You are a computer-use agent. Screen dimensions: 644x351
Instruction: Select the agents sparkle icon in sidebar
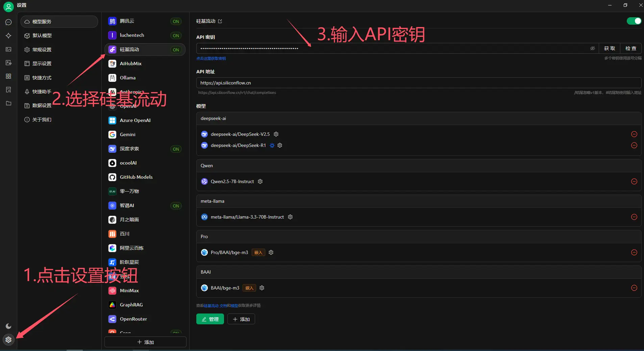pos(8,36)
